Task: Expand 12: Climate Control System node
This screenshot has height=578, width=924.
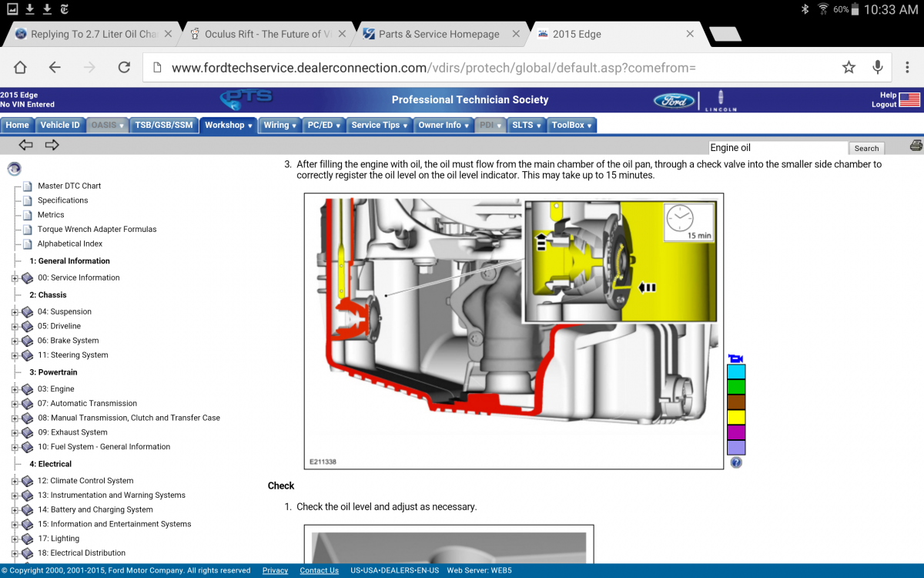Action: [x=15, y=481]
